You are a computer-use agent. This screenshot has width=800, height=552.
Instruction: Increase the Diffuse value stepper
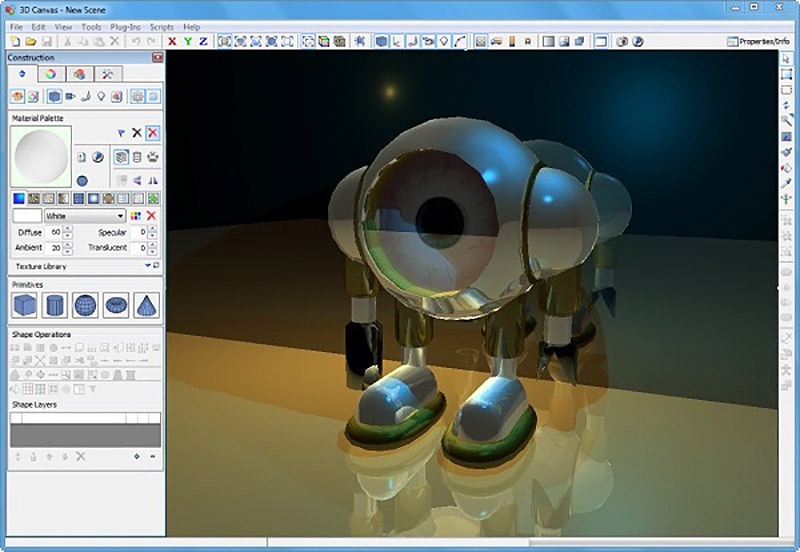[67, 229]
